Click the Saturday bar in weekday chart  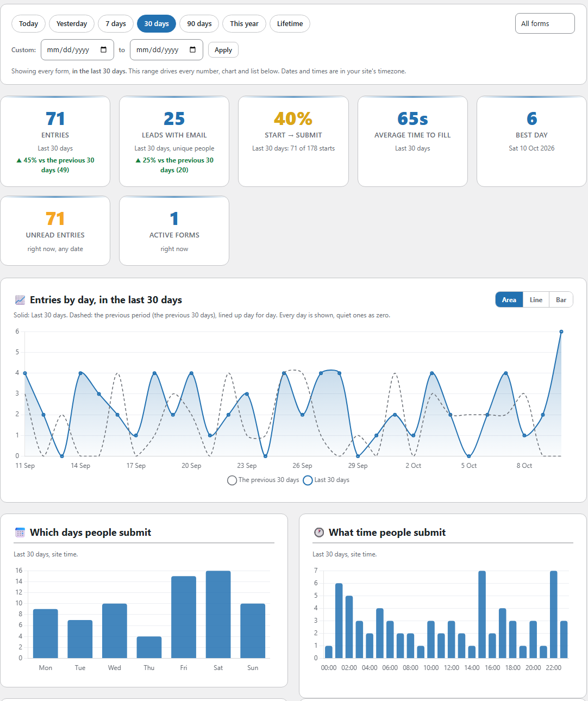tap(218, 615)
